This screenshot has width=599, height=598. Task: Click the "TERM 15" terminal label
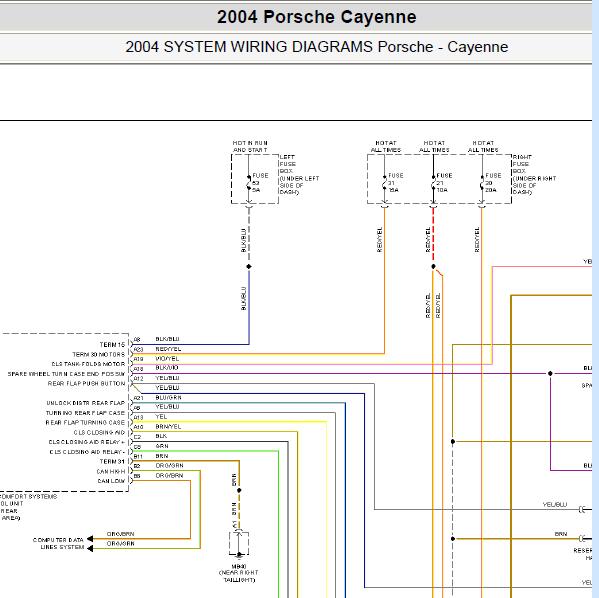tap(112, 345)
